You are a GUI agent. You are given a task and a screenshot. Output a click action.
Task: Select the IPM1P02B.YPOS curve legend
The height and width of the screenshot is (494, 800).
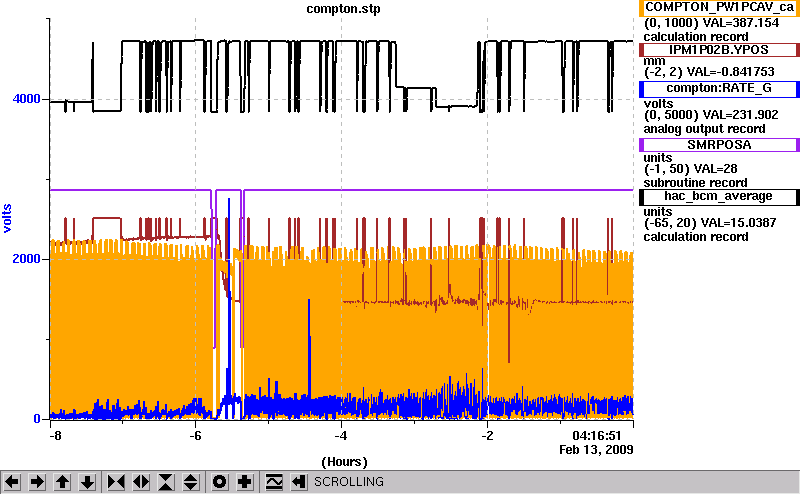point(719,50)
